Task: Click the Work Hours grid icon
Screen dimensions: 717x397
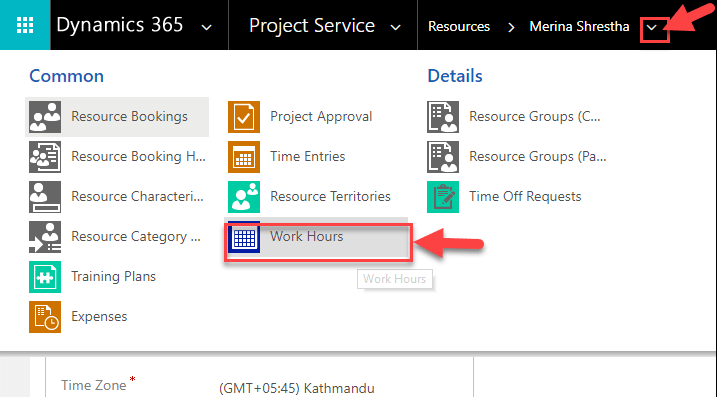Action: pyautogui.click(x=244, y=237)
